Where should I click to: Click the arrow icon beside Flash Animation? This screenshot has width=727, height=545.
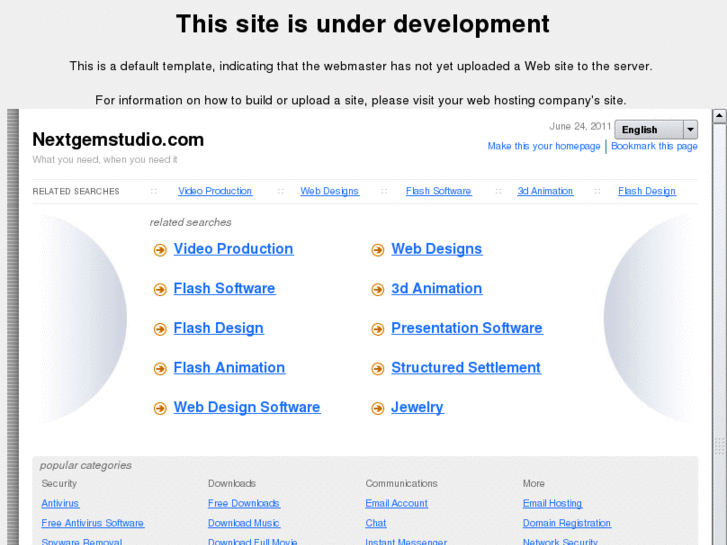click(160, 369)
